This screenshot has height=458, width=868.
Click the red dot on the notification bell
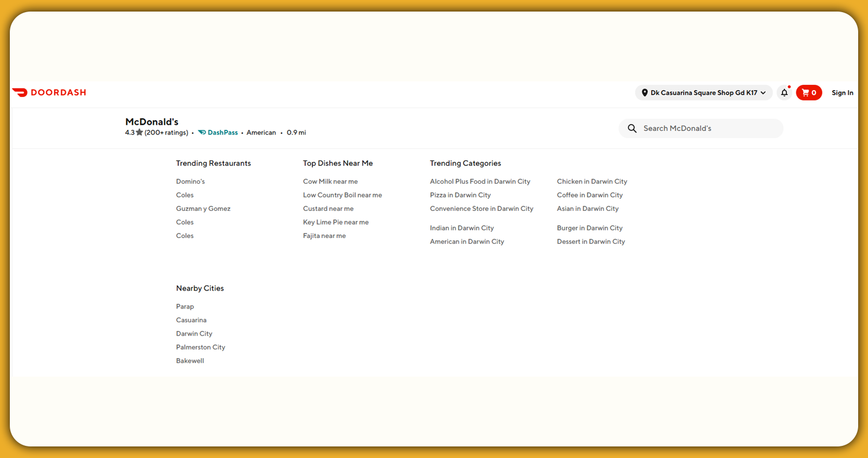pos(789,87)
